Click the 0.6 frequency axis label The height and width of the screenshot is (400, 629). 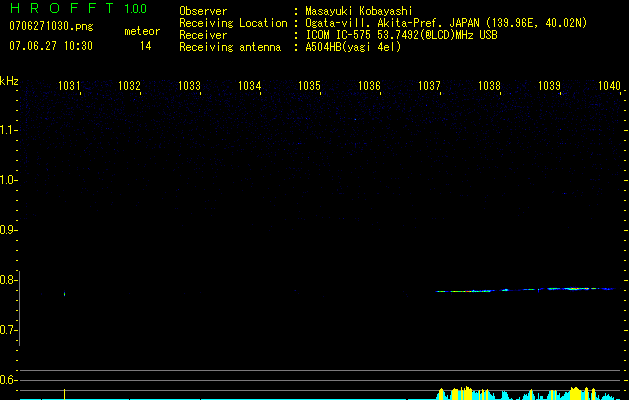8,380
